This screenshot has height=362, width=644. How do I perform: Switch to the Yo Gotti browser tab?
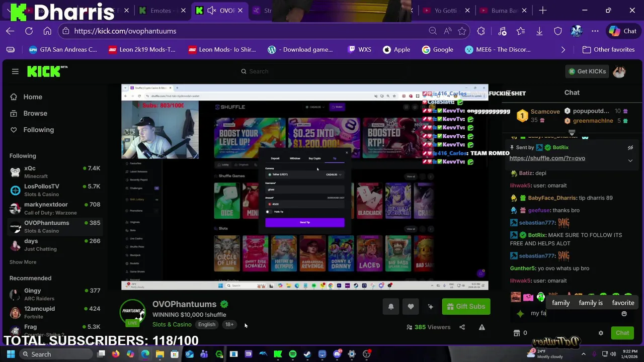pyautogui.click(x=445, y=11)
